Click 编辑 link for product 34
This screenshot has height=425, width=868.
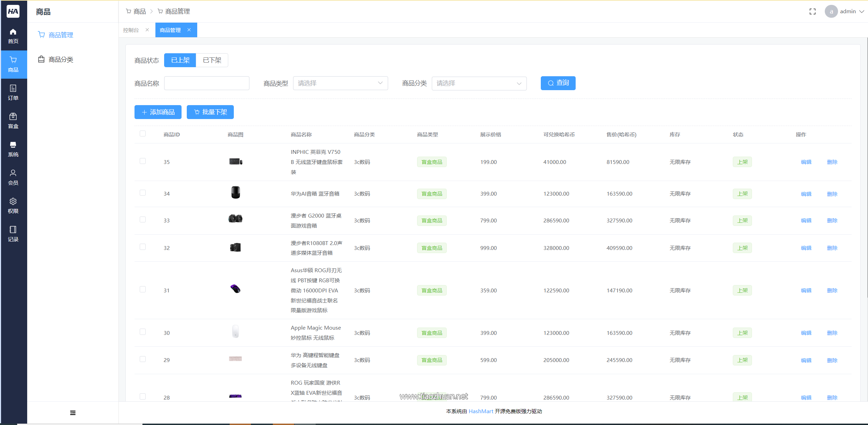pyautogui.click(x=806, y=194)
